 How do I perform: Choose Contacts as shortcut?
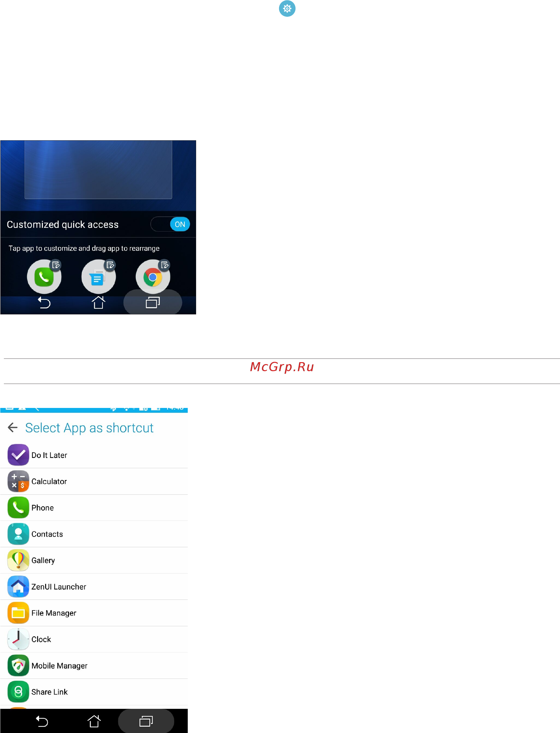(94, 534)
